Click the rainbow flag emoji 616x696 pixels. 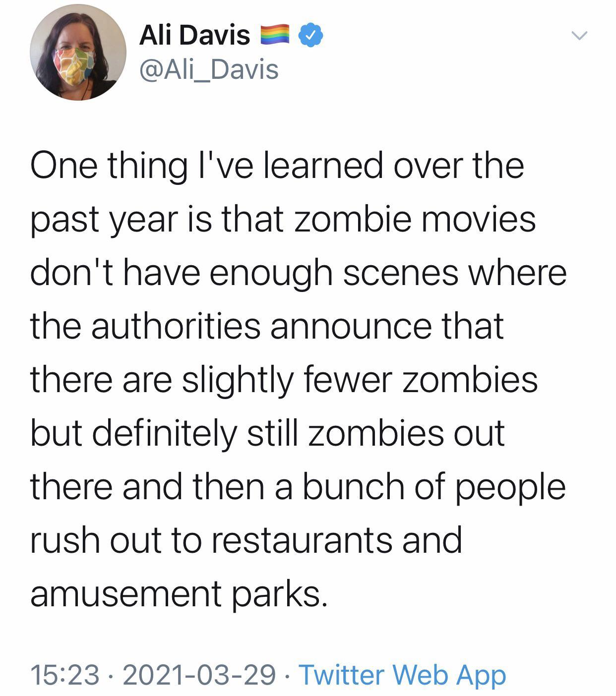(276, 35)
